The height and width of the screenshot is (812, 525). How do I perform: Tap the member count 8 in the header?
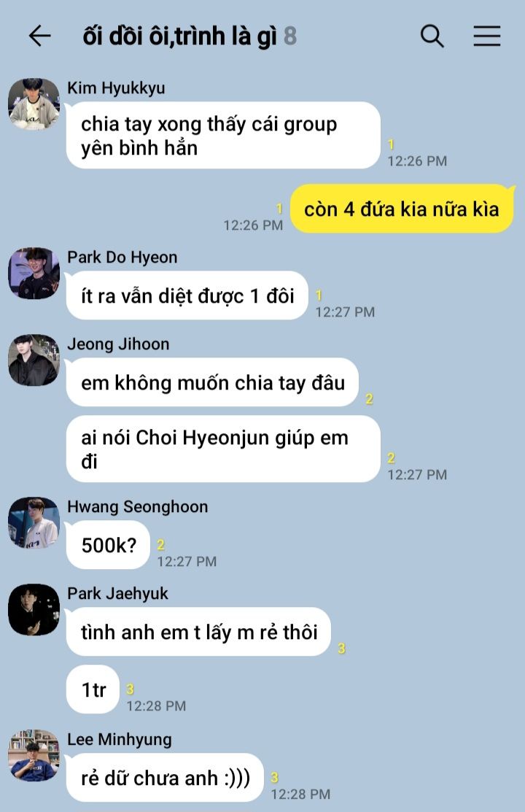click(x=290, y=36)
